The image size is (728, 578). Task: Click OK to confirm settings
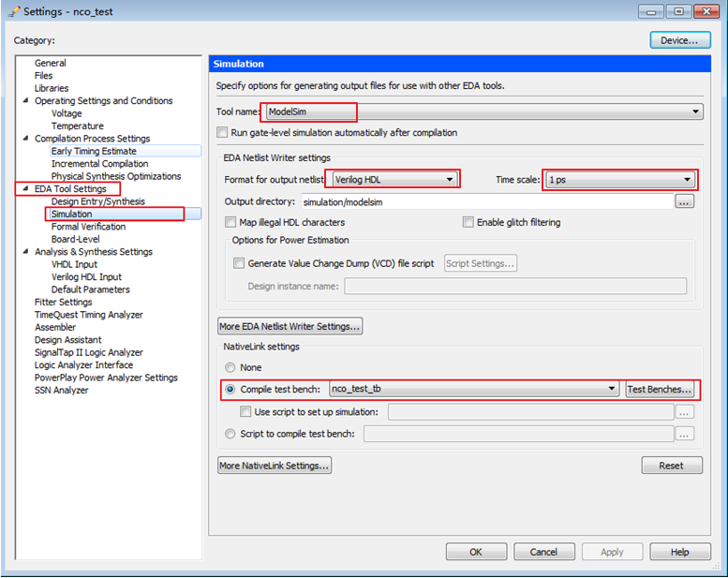pos(476,552)
